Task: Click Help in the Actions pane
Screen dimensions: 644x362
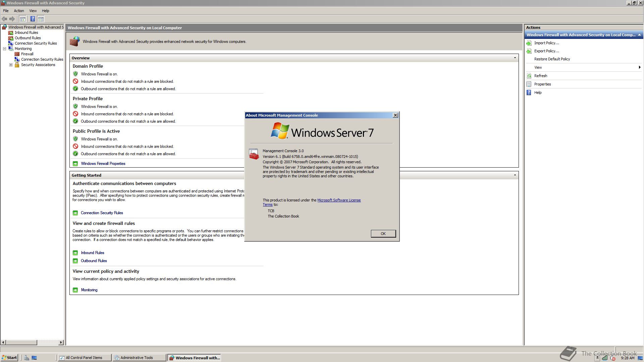Action: click(x=538, y=93)
